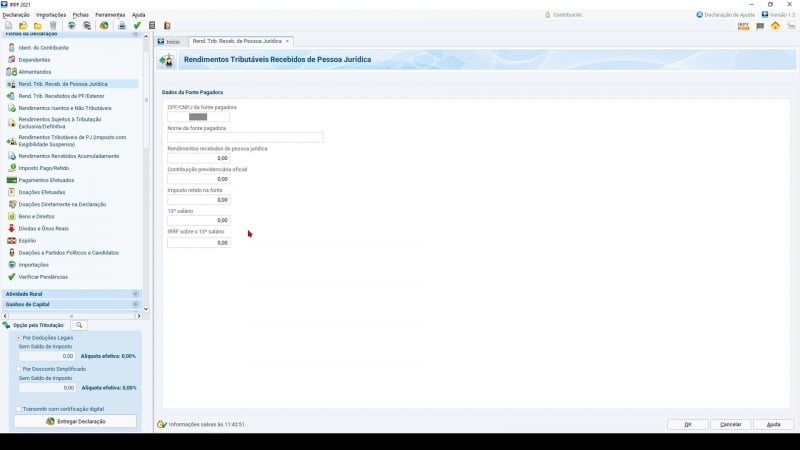
Task: Click the green checkmark verify icon
Action: click(137, 26)
